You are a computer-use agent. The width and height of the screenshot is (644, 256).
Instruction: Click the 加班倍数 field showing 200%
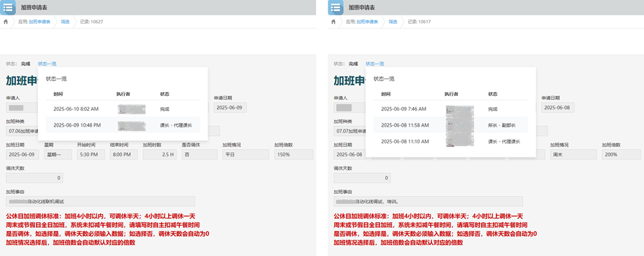click(x=621, y=154)
